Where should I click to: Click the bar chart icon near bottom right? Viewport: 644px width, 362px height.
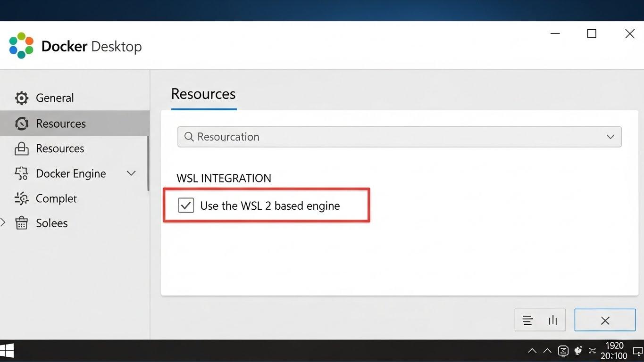pos(553,320)
